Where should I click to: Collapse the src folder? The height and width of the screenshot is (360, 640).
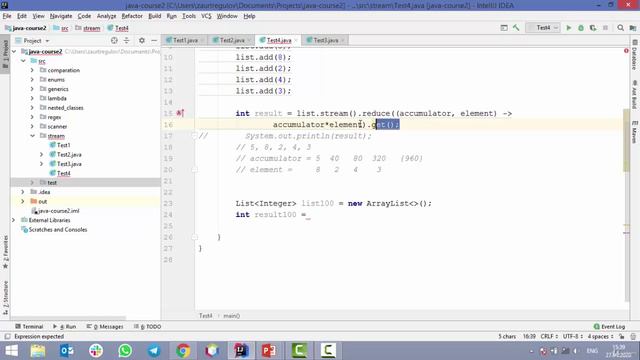(24, 61)
